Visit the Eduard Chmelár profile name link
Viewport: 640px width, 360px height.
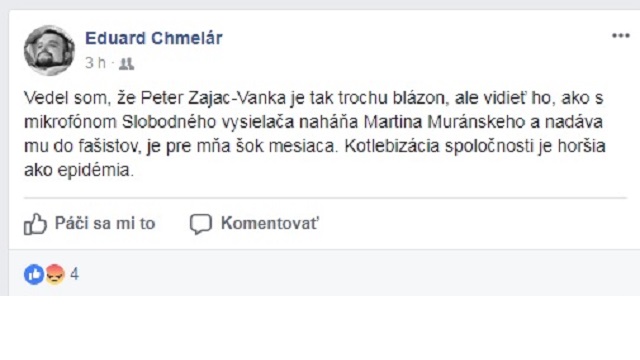pos(153,38)
